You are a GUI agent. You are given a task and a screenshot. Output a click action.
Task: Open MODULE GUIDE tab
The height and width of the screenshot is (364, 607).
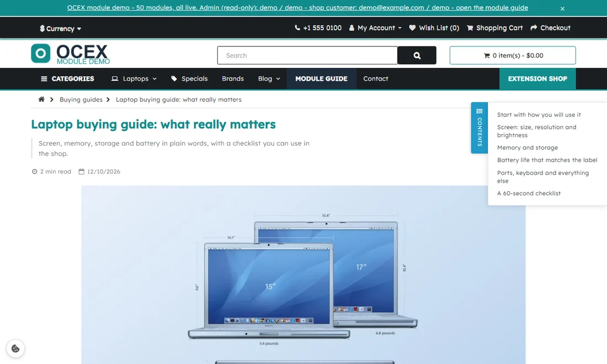pos(321,78)
